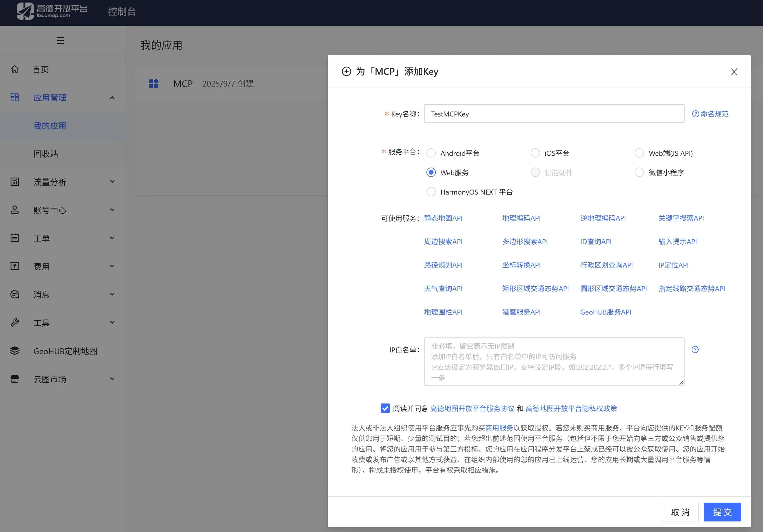Click the chart icon beside 流量分析

[x=15, y=182]
